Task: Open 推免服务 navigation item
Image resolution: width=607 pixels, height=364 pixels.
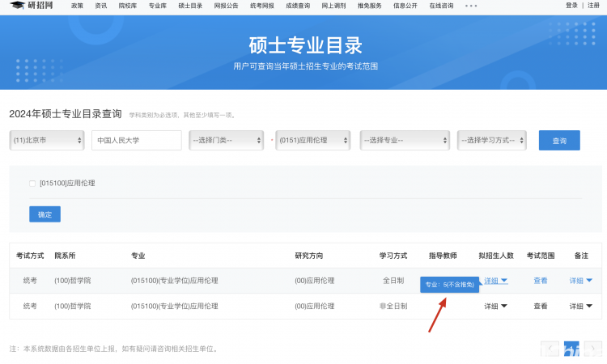Action: pos(369,6)
